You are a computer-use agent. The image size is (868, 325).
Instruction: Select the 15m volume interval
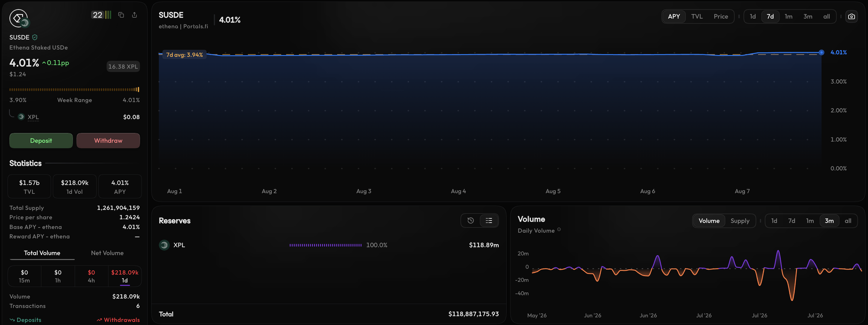click(x=24, y=276)
